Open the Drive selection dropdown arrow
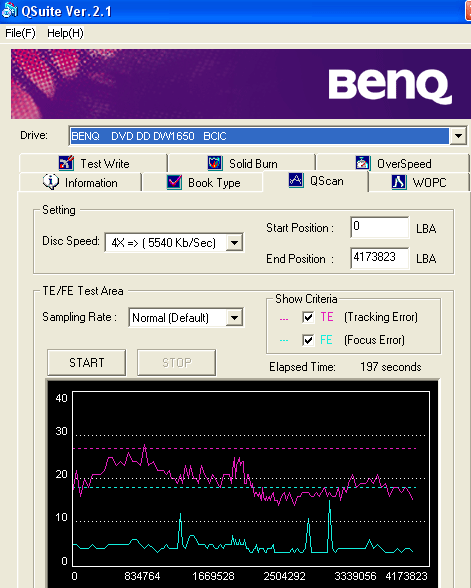The height and width of the screenshot is (588, 471). tap(458, 136)
